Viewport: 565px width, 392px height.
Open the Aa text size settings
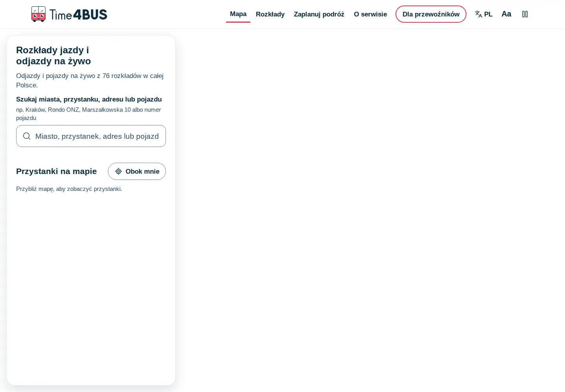coord(507,14)
